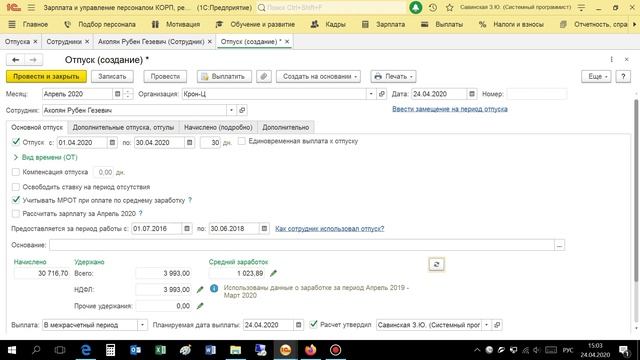Open the Организация link icon
Image resolution: width=640 pixels, height=360 pixels.
point(382,94)
